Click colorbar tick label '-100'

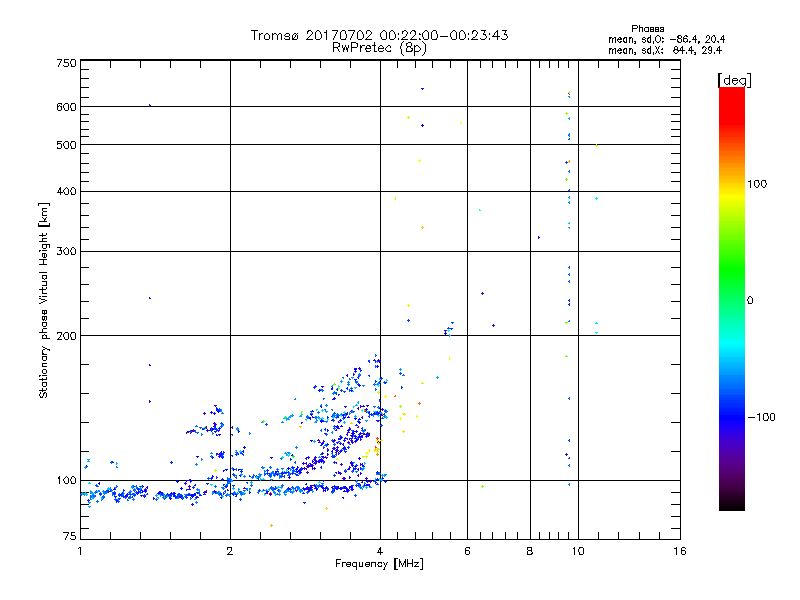[761, 417]
